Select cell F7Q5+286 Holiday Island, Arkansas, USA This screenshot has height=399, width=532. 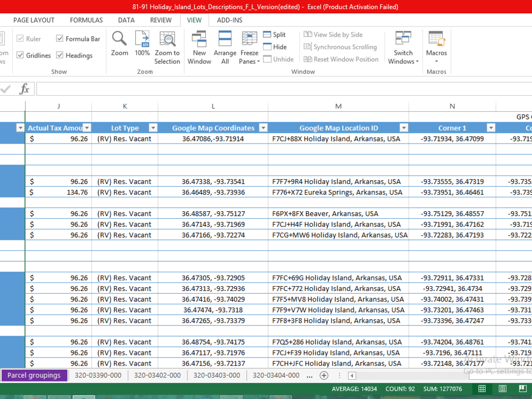[x=338, y=342]
